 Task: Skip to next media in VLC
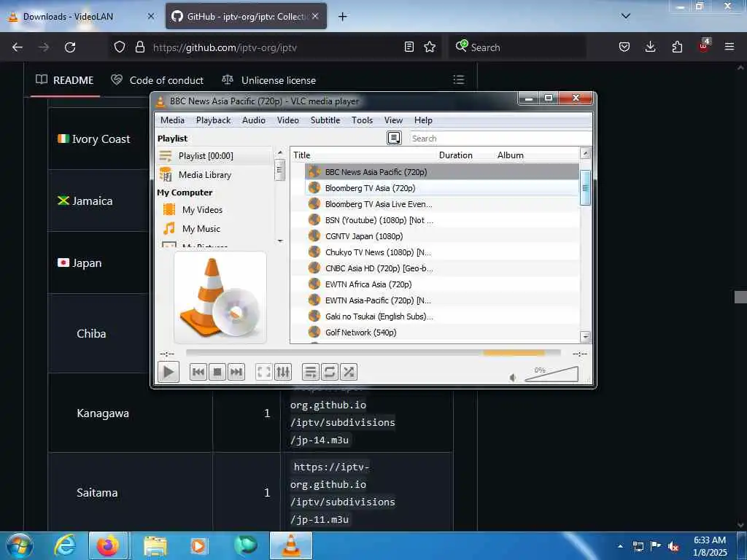tap(236, 372)
